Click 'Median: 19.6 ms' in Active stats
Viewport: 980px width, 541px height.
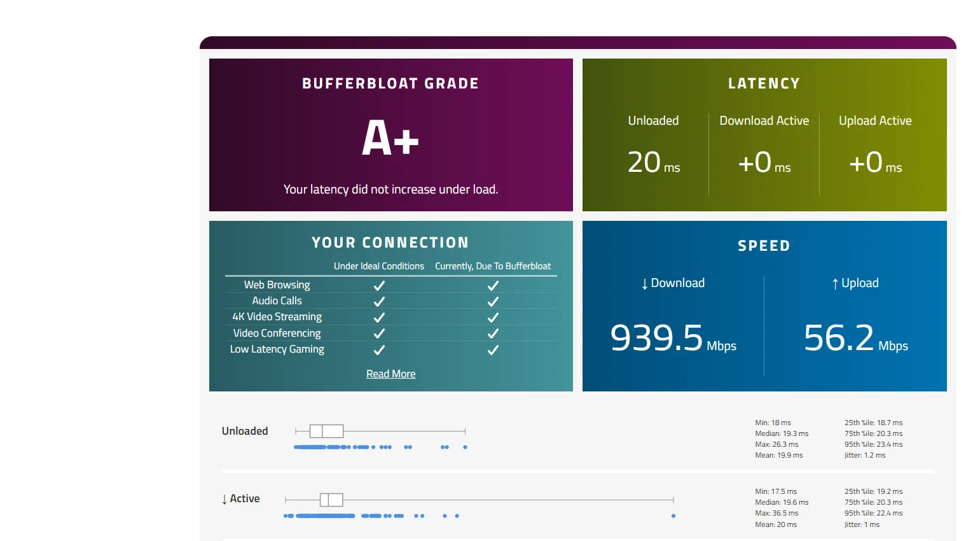click(782, 502)
